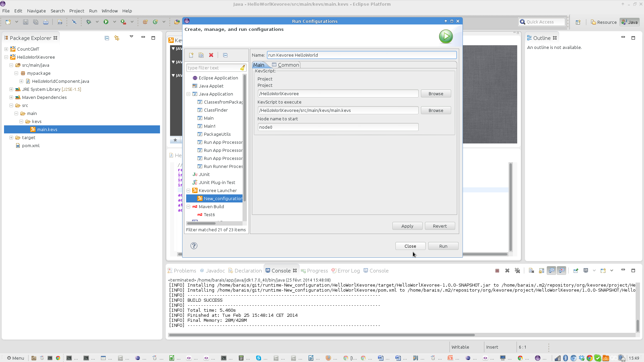Click the Run button at dialog bottom
Viewport: 644px width, 362px height.
[x=443, y=246]
